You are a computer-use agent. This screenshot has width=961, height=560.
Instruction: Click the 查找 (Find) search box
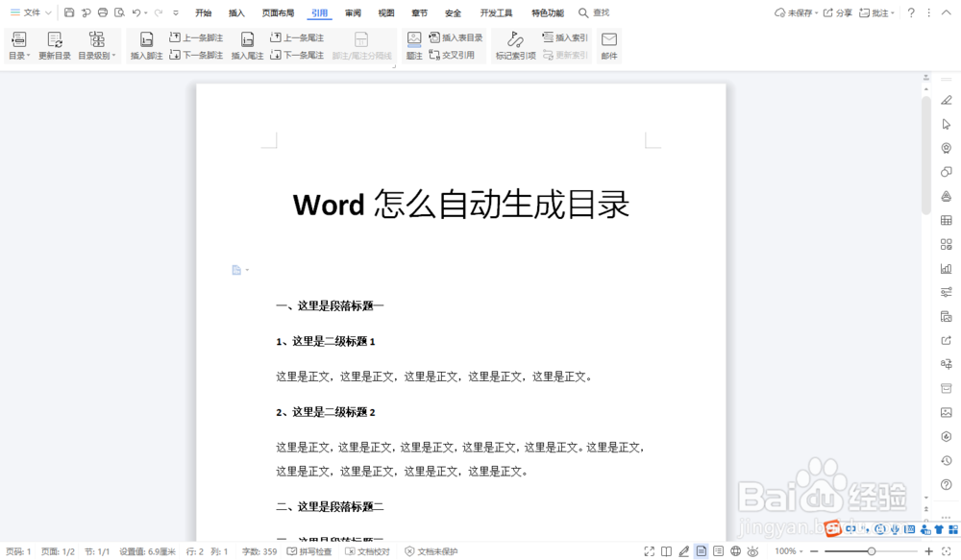click(x=594, y=12)
